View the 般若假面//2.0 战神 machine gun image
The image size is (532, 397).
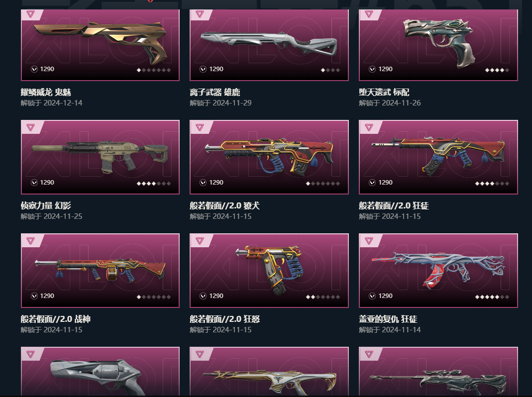coord(100,270)
